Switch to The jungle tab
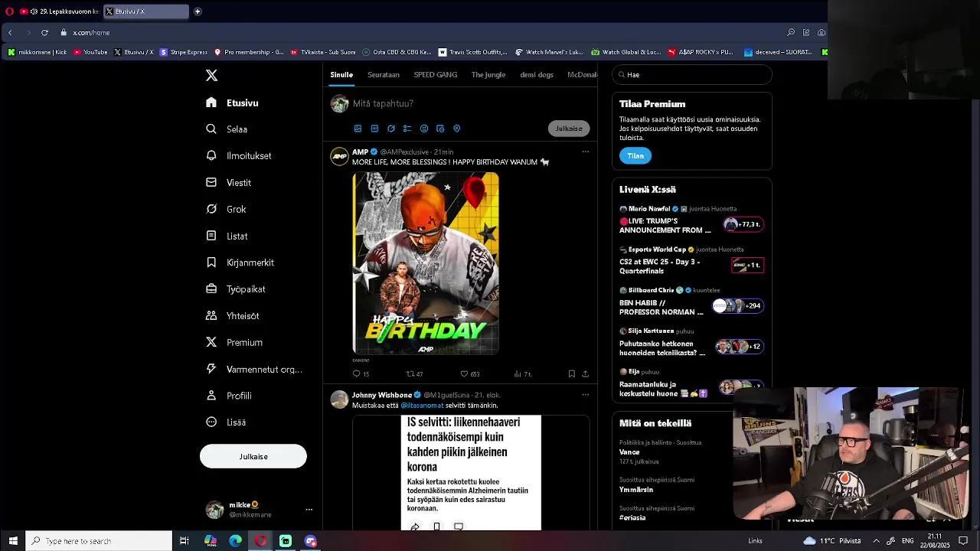This screenshot has width=980, height=551. 488,75
